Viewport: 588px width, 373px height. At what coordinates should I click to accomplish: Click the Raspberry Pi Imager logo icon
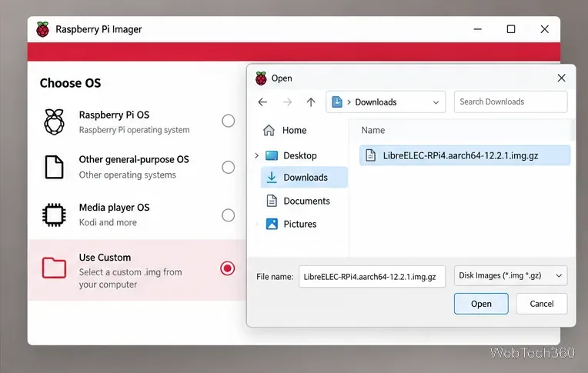coord(43,29)
